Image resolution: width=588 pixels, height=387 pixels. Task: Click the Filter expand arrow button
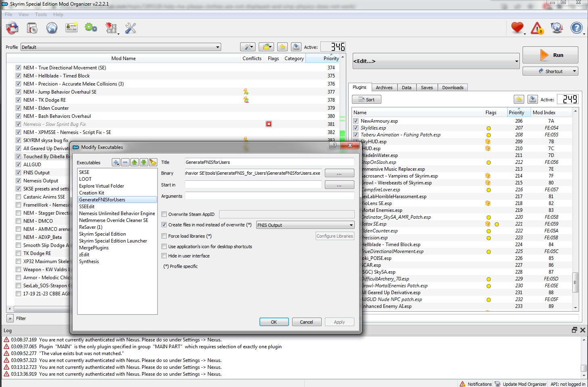(x=10, y=318)
